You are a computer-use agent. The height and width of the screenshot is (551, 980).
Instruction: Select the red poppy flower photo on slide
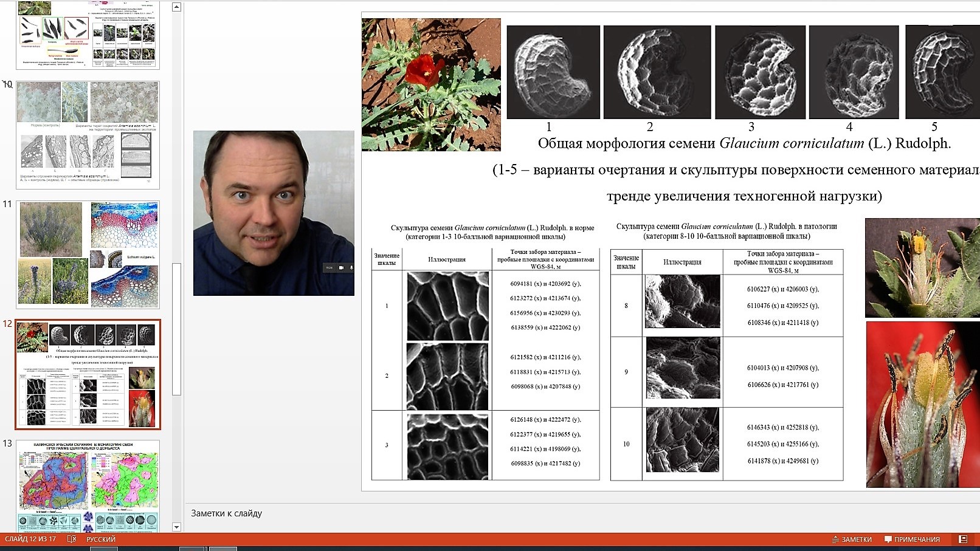coord(431,84)
